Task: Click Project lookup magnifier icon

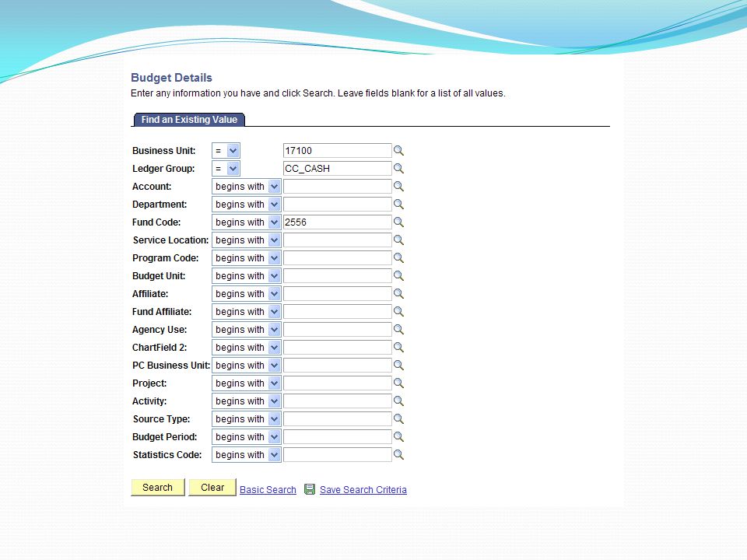Action: click(x=398, y=383)
